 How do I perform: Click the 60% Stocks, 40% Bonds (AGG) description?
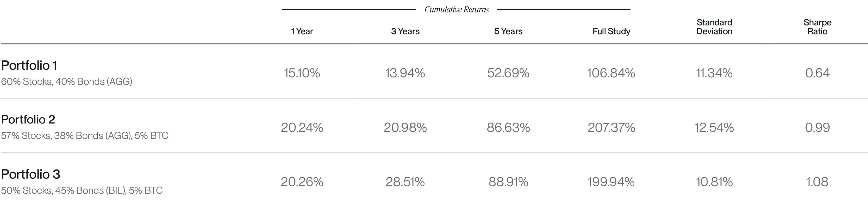click(66, 82)
